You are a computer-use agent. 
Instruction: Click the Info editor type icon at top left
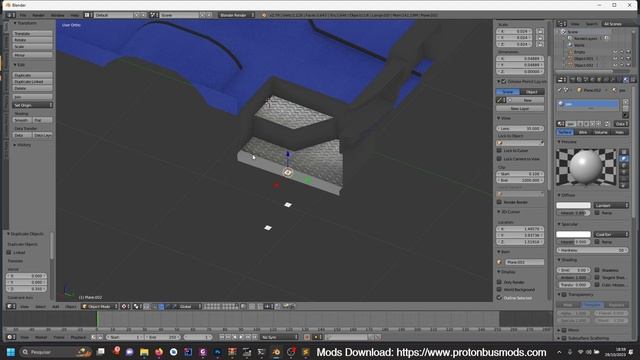point(11,15)
